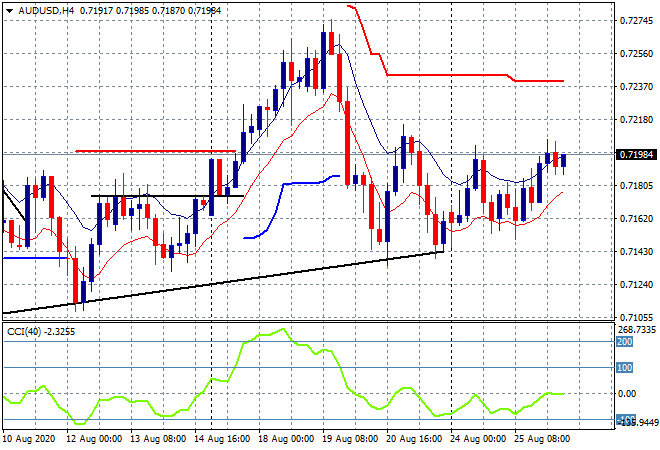Image resolution: width=660 pixels, height=450 pixels.
Task: Click the triangle arrow beside AUDUSD,H4 title
Action: [x=9, y=11]
